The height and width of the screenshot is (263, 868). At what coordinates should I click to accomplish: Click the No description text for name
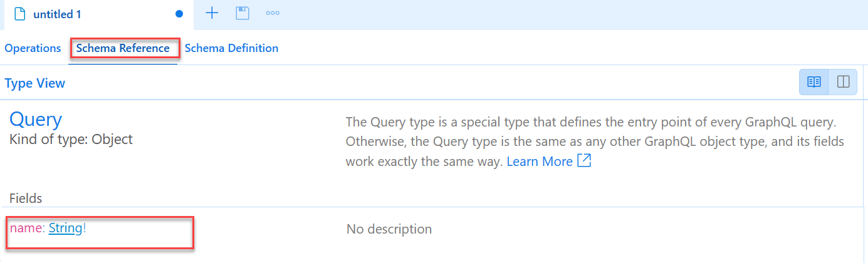point(389,229)
